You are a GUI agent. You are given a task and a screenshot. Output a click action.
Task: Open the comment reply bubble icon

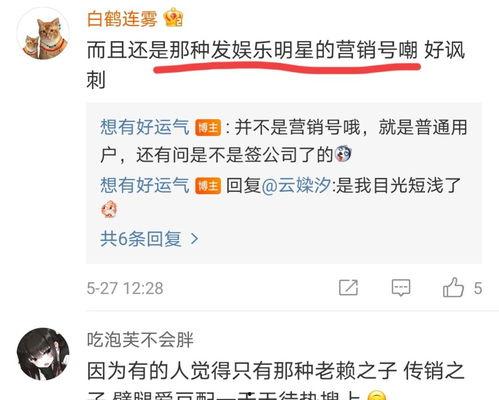[x=401, y=288]
